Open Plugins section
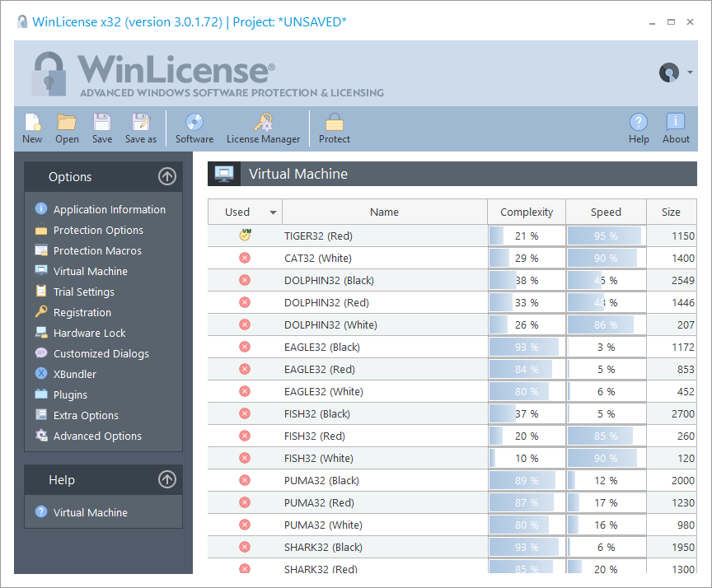Screen dimensions: 712x588 click(x=70, y=394)
